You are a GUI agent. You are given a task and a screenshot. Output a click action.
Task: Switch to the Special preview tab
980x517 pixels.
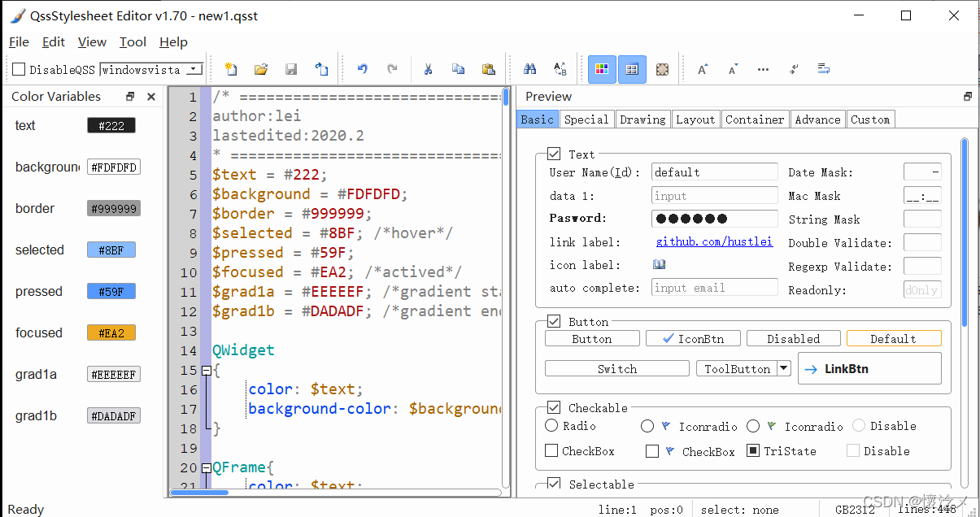pyautogui.click(x=586, y=119)
